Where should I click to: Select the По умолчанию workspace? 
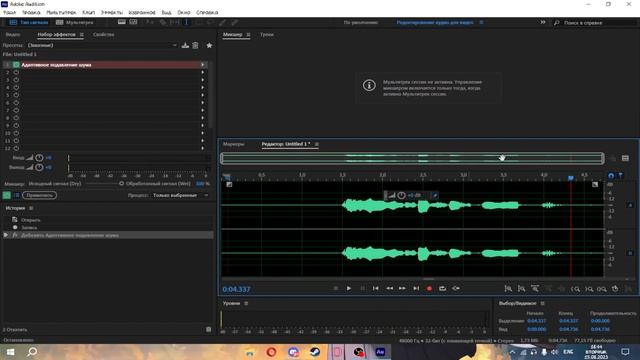pos(360,22)
